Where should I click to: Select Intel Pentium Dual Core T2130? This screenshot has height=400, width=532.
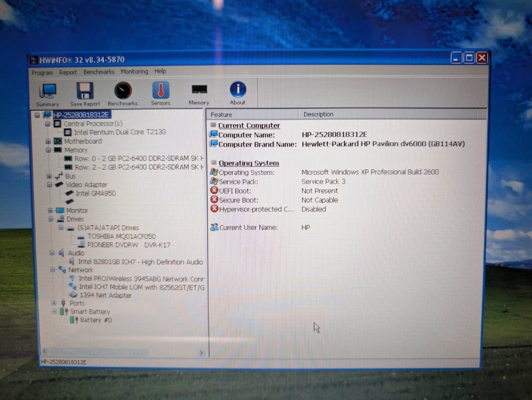tap(120, 132)
